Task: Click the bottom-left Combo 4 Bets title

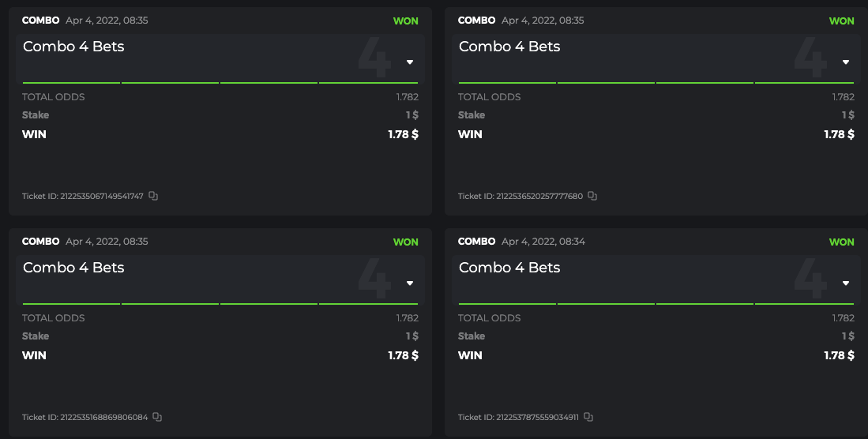Action: coord(73,268)
